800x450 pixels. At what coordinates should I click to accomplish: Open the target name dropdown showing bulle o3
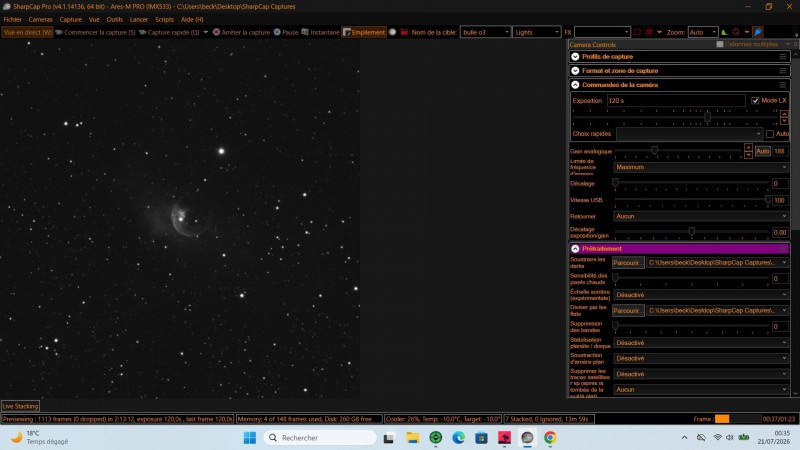485,32
